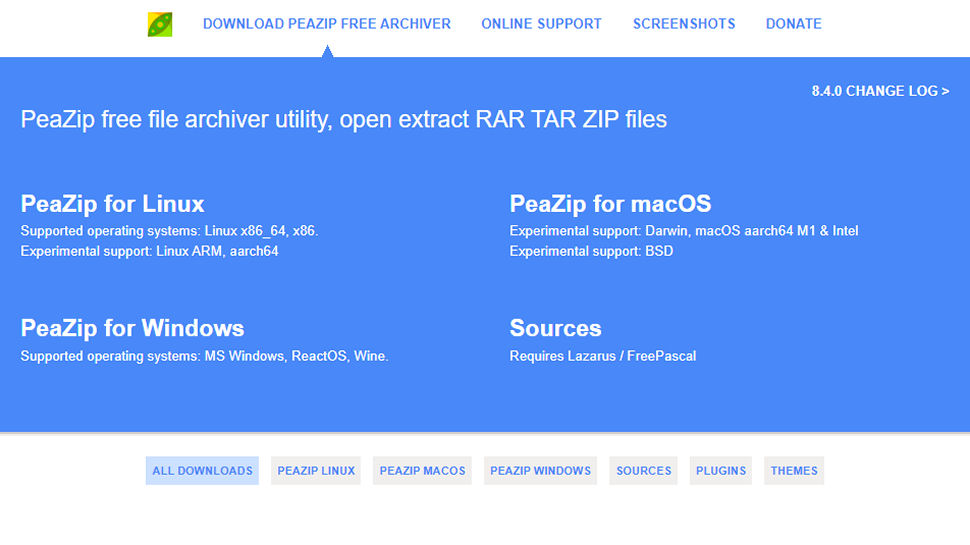Click the PeaZip green pea logo
The image size is (970, 545).
(160, 24)
